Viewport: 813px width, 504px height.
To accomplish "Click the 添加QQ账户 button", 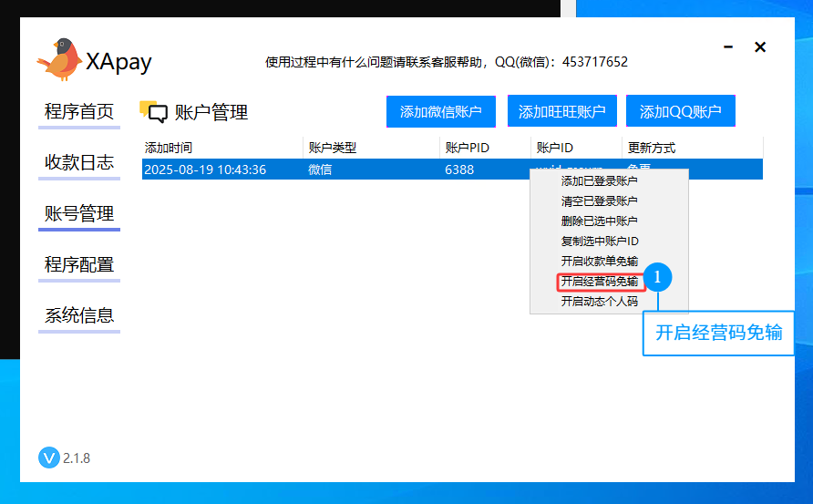I will (680, 112).
